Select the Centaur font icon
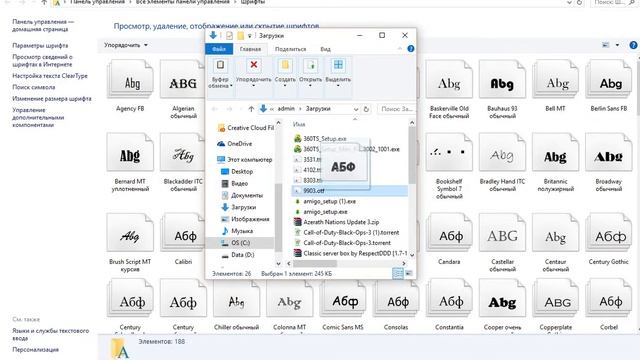Viewport: 640px width, 360px height. 556,232
